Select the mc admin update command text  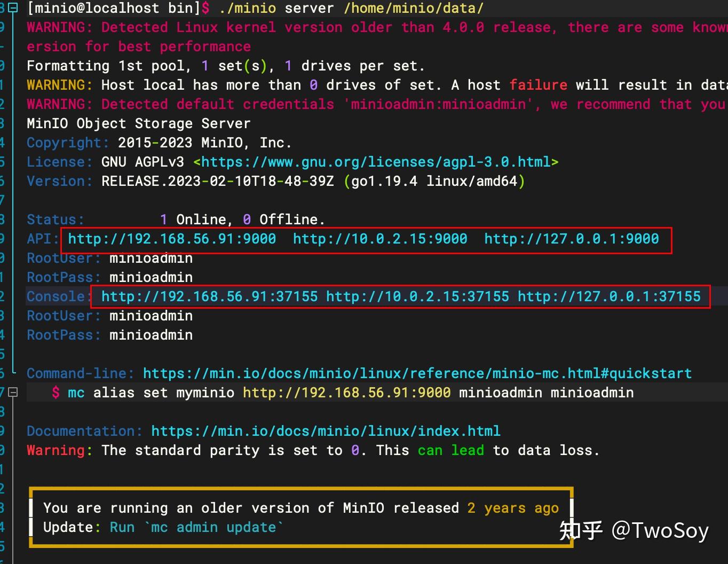[x=212, y=527]
